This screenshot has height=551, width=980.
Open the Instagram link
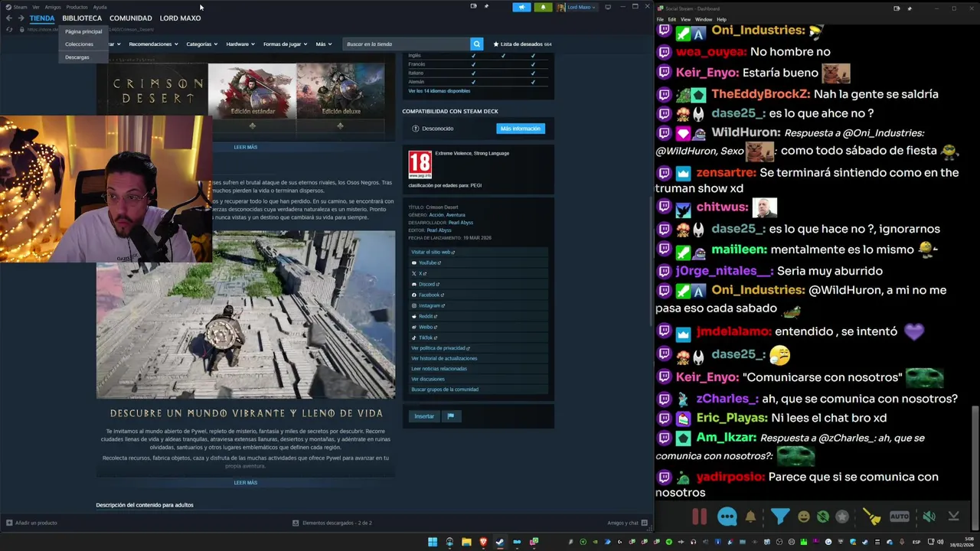coord(479,305)
